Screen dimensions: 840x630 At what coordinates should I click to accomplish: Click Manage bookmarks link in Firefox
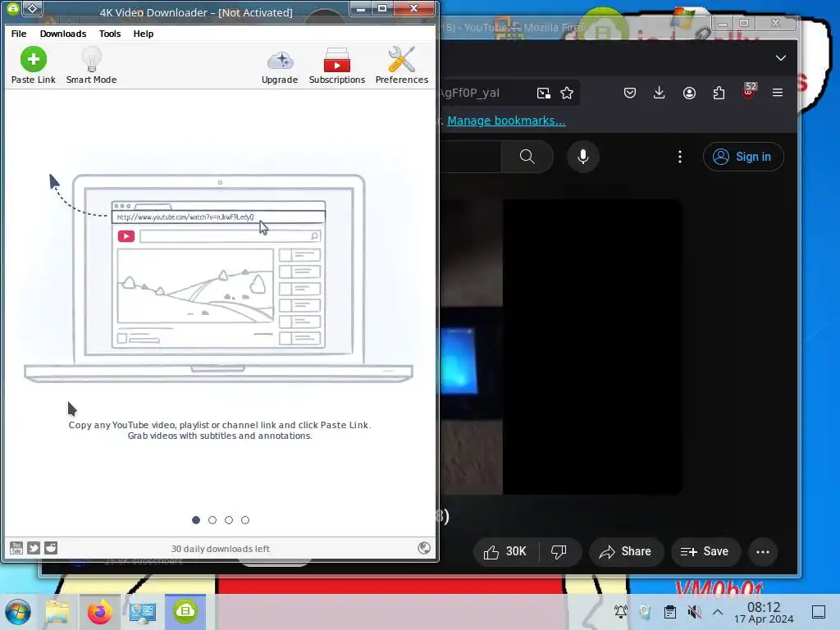(506, 121)
